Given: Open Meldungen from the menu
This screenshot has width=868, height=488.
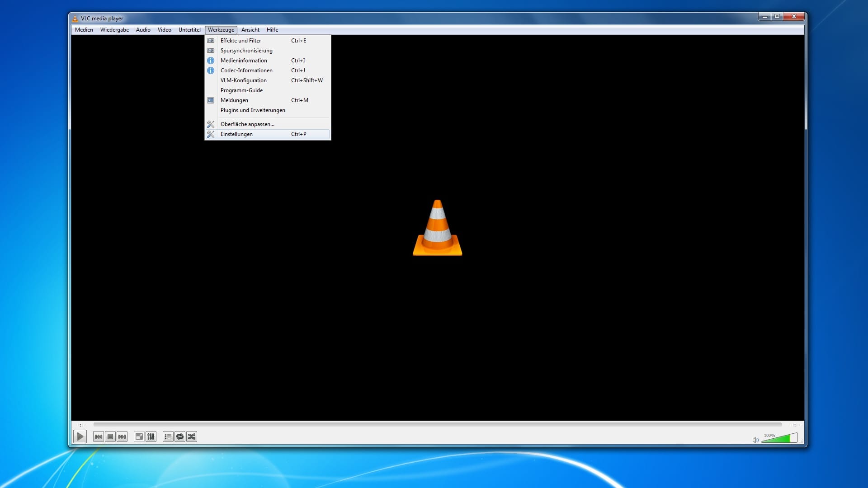Looking at the screenshot, I should (x=268, y=100).
